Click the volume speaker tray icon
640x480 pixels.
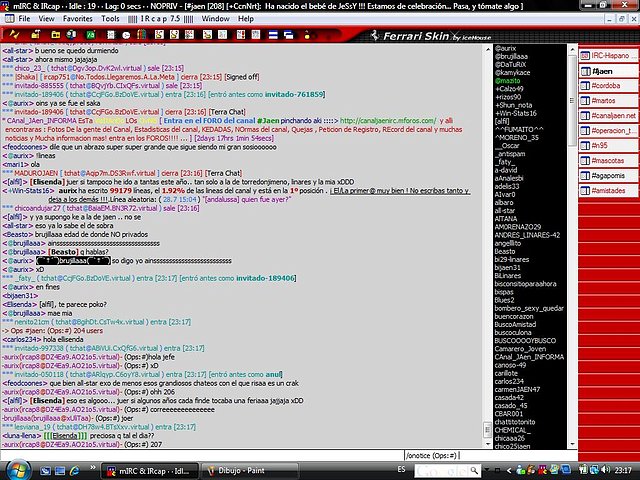click(x=606, y=470)
